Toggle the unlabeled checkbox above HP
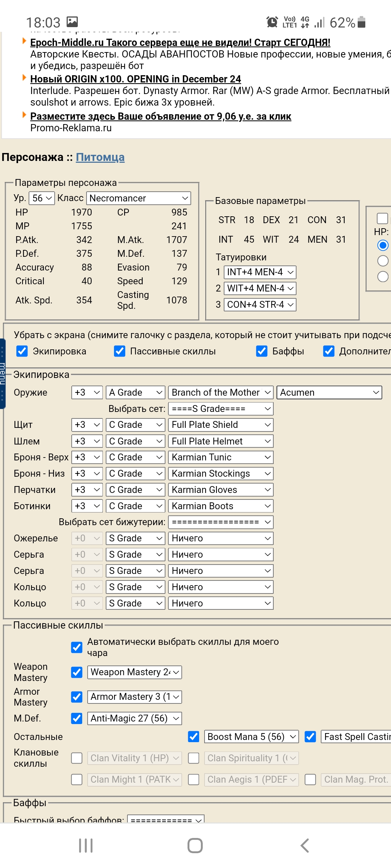391x868 pixels. pyautogui.click(x=383, y=218)
